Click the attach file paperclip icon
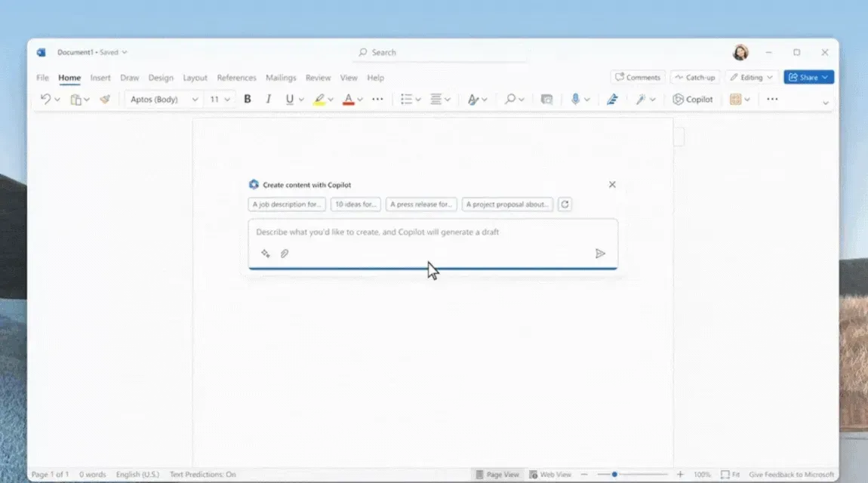 (x=284, y=254)
